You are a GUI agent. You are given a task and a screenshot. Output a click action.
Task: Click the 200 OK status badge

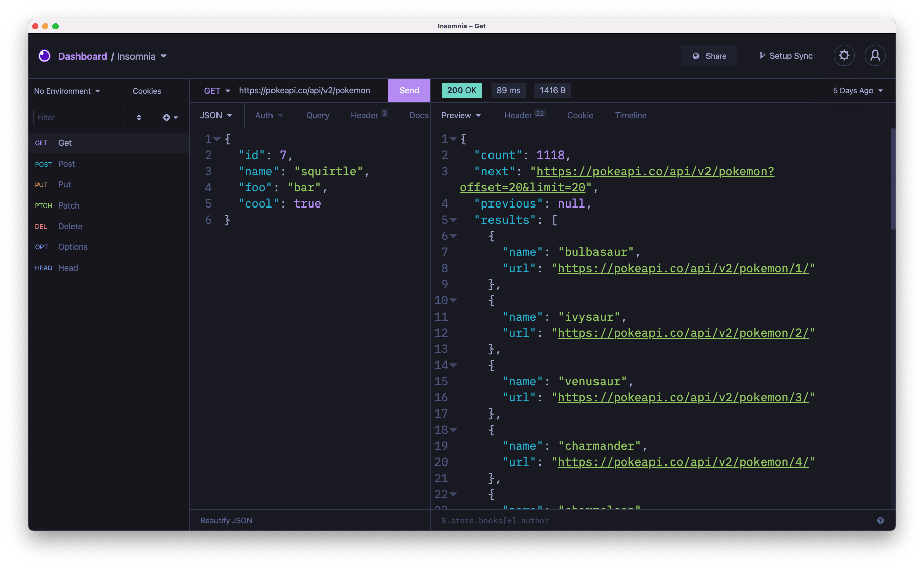tap(462, 90)
